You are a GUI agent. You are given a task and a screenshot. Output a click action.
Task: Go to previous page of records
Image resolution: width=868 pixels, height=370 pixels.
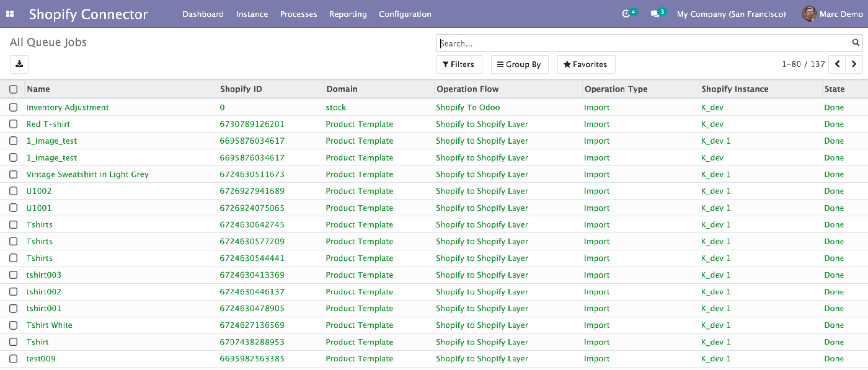[838, 64]
